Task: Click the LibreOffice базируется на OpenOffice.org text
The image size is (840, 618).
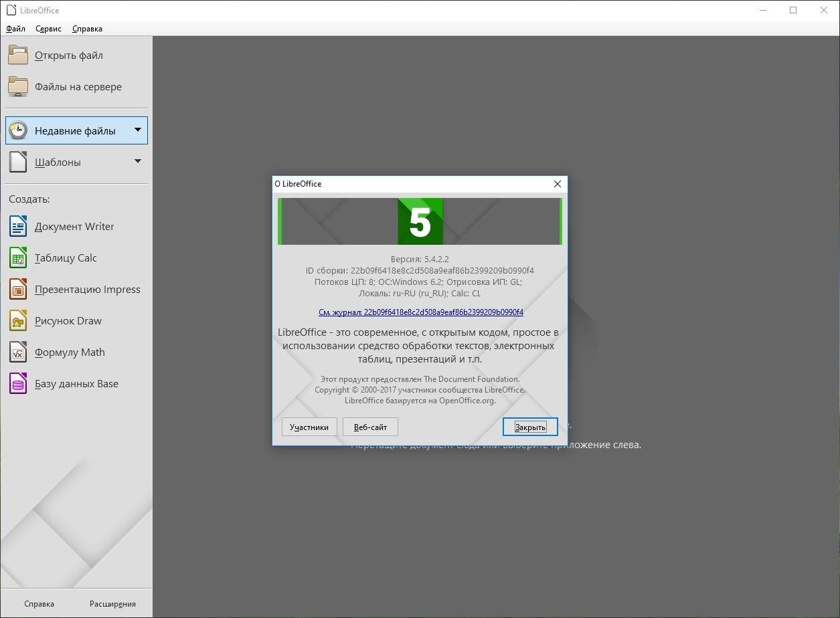Action: pyautogui.click(x=420, y=400)
